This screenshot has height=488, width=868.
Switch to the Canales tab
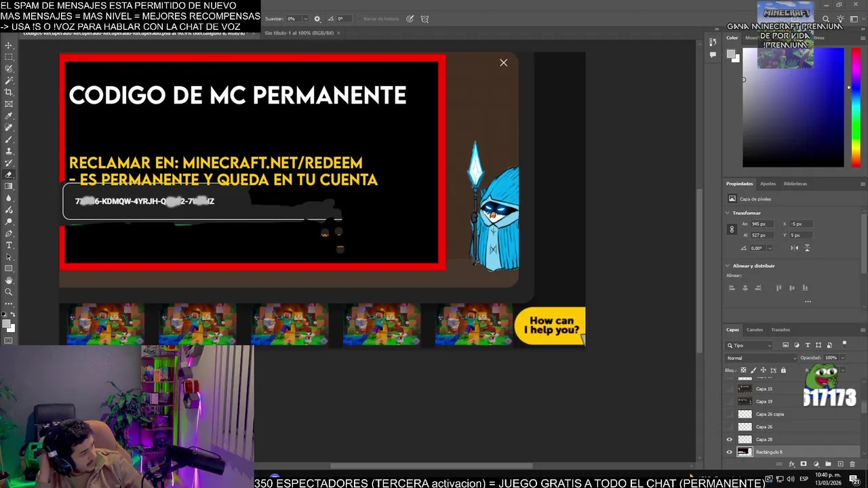coord(755,330)
